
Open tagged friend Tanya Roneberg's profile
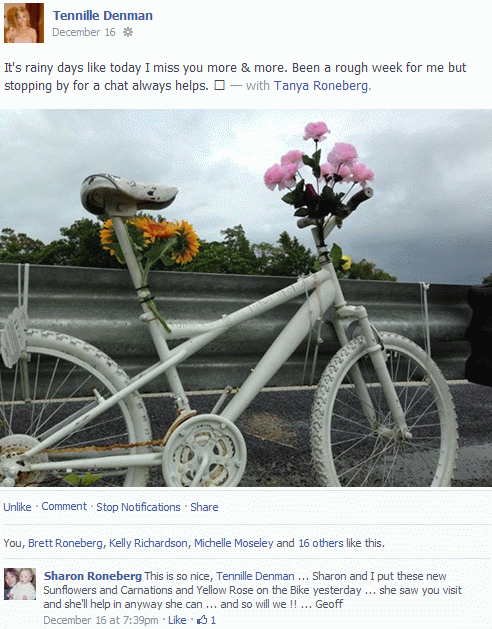tap(321, 86)
